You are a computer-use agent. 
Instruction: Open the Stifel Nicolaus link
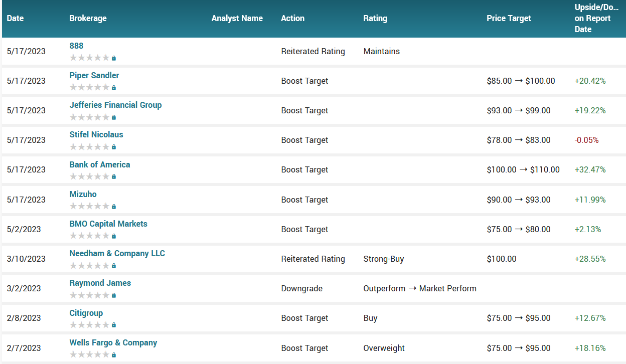96,134
